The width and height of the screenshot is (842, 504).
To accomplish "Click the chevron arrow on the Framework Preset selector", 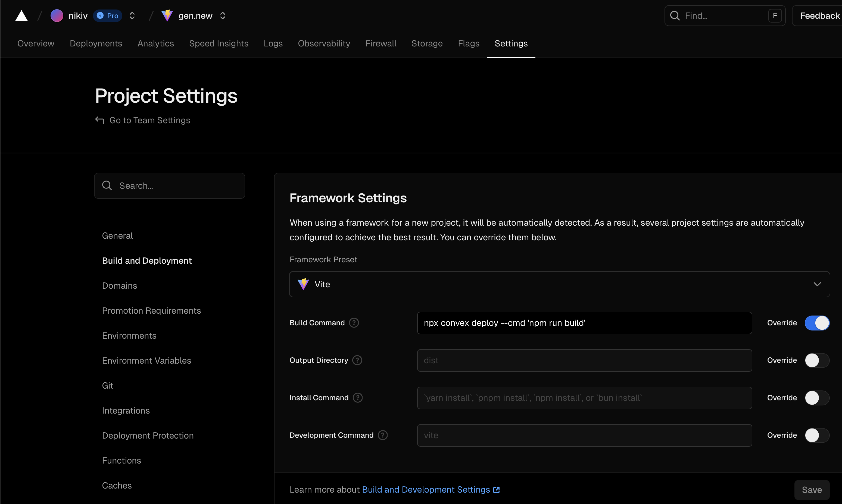I will point(817,284).
